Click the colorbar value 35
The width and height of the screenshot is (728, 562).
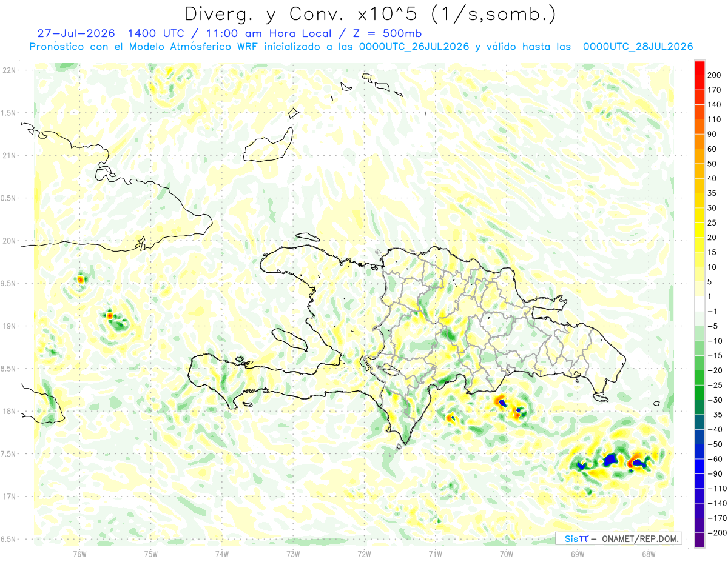click(712, 193)
